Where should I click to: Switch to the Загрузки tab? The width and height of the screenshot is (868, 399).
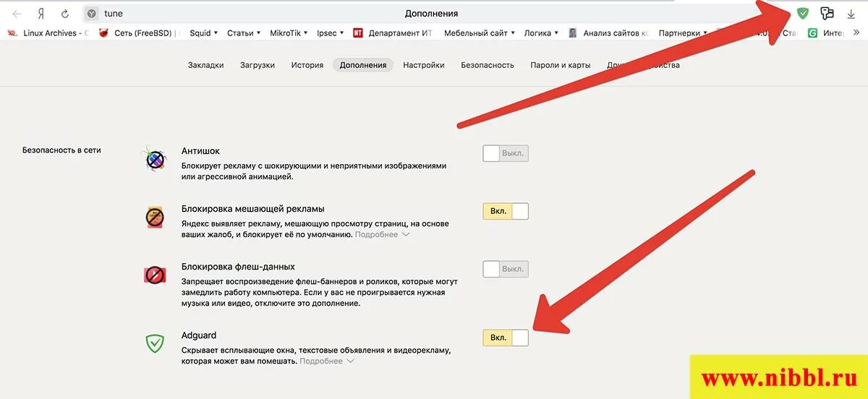click(258, 65)
